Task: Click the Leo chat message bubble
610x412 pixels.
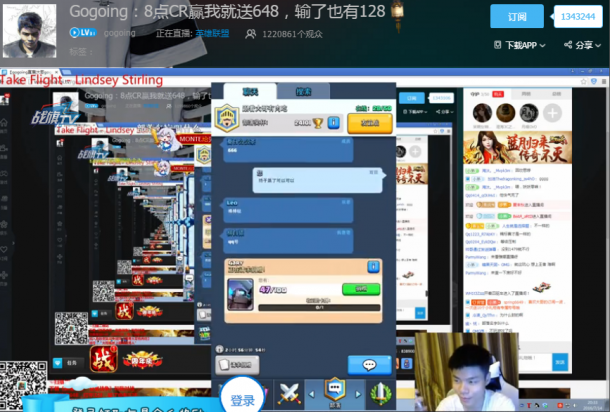Action: tap(288, 210)
